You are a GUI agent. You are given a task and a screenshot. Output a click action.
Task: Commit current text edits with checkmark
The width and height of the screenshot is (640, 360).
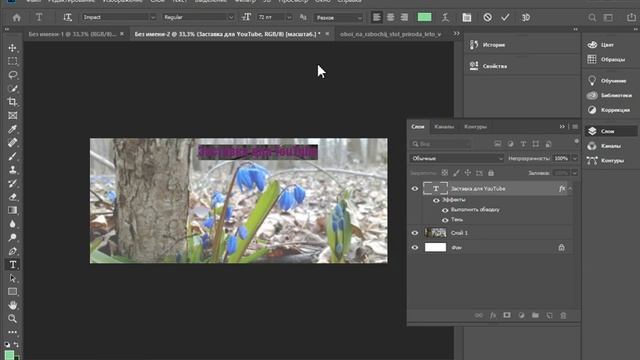[505, 18]
